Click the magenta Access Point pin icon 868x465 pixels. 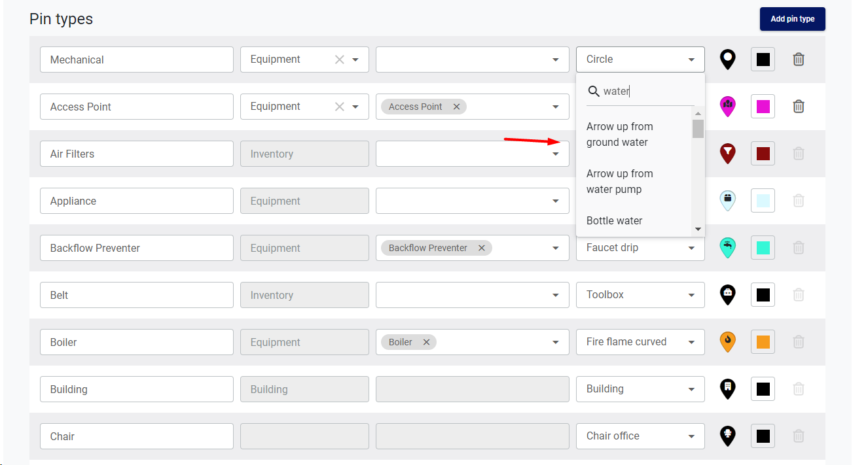click(x=727, y=106)
